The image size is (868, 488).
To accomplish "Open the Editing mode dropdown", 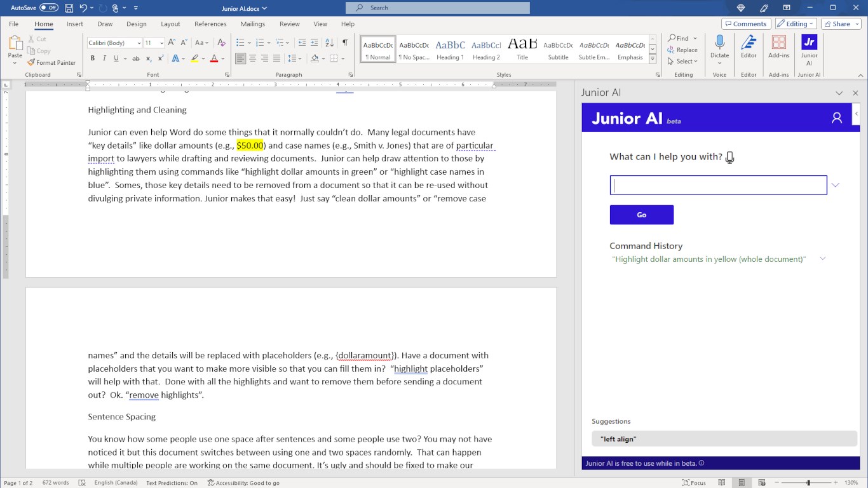I will click(796, 24).
